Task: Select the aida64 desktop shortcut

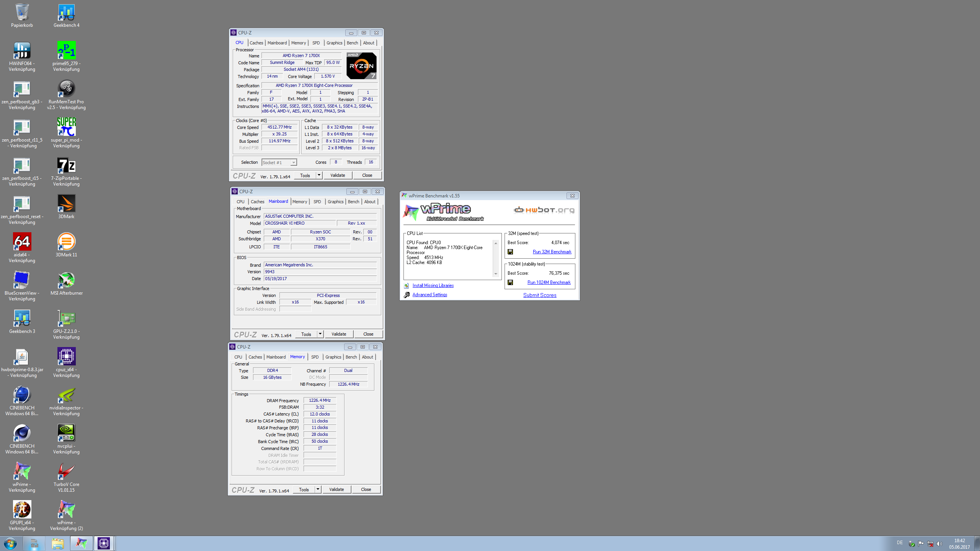Action: tap(22, 248)
